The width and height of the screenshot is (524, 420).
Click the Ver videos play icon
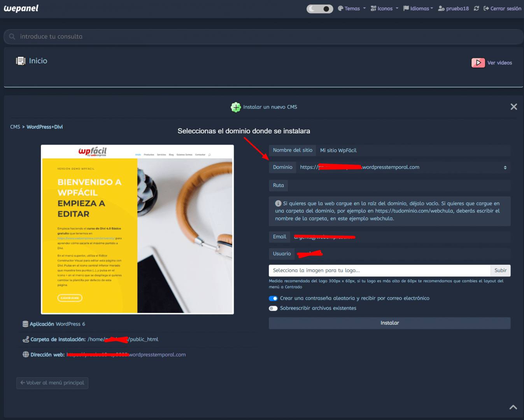(478, 63)
